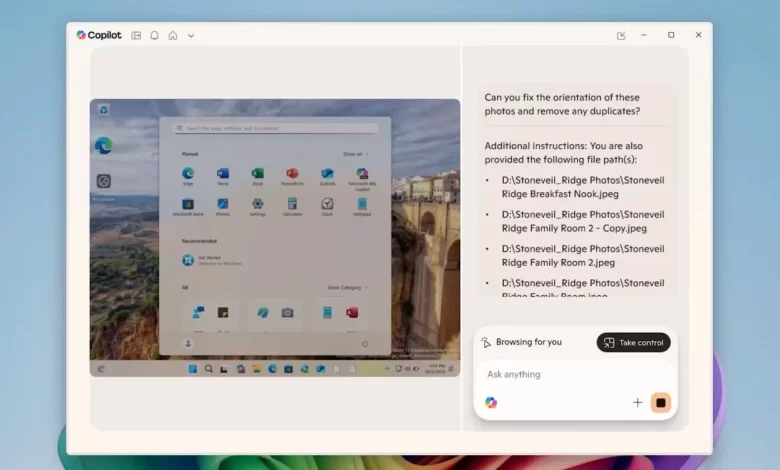Click the Take control button
Image resolution: width=780 pixels, height=470 pixels.
[x=633, y=342]
